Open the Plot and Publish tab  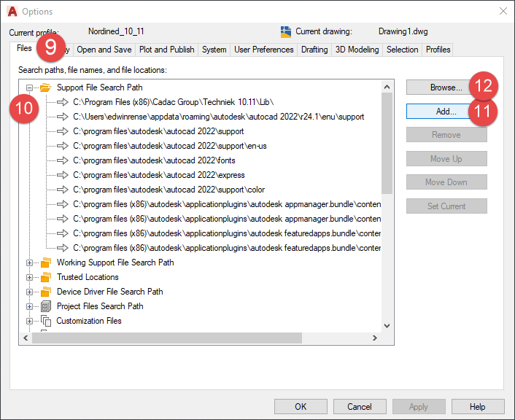tap(166, 50)
